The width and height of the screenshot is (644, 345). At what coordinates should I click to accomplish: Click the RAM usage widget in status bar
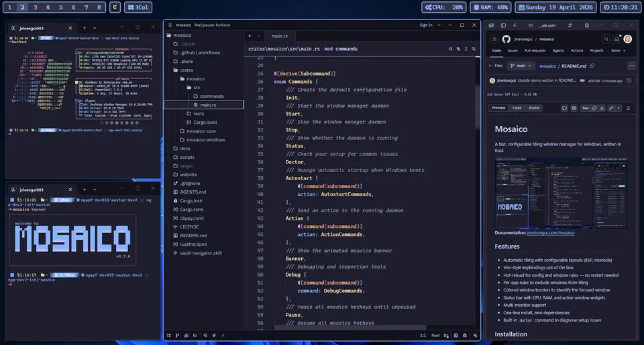click(x=491, y=7)
